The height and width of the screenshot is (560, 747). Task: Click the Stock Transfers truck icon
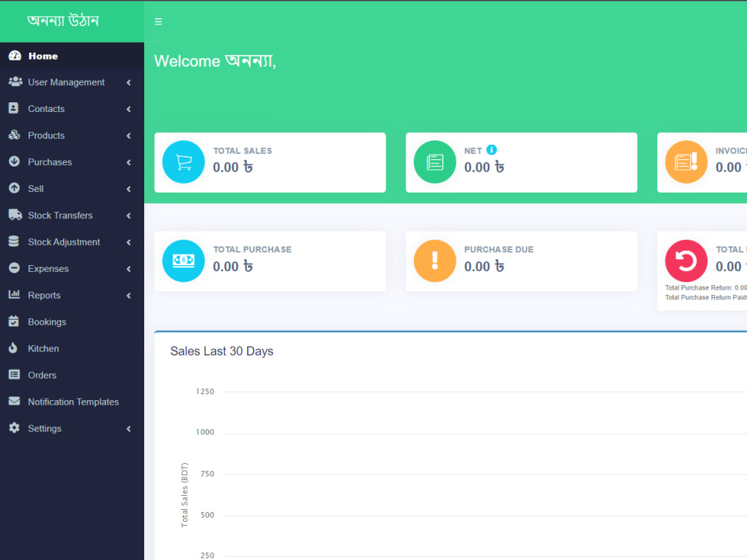point(15,215)
